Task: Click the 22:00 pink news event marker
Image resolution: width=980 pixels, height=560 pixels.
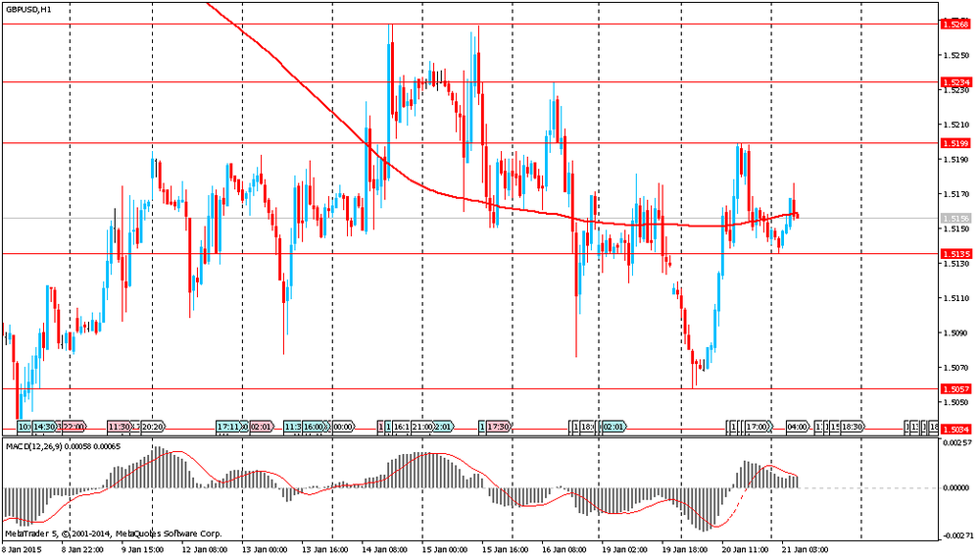Action: (73, 428)
